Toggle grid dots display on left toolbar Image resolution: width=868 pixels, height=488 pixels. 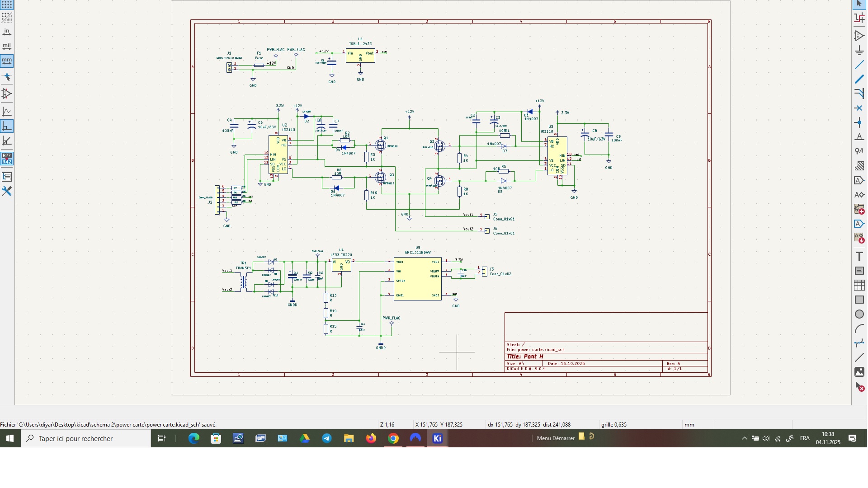7,5
